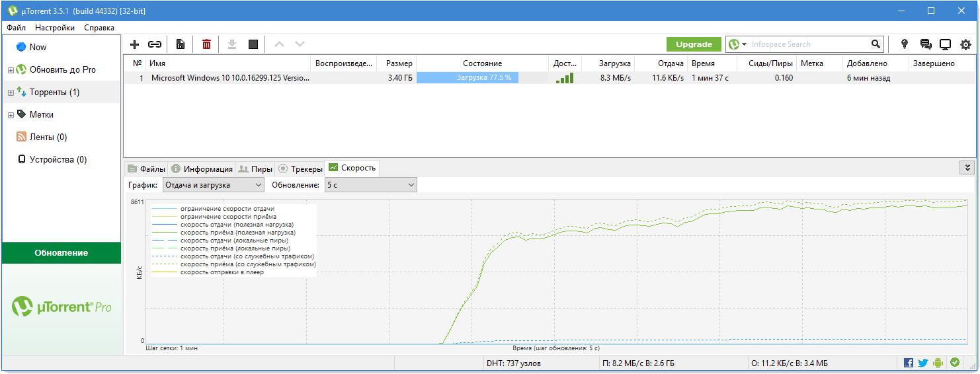Click the Start Torrent download arrow icon
Viewport: 980px width, 374px height.
(232, 44)
